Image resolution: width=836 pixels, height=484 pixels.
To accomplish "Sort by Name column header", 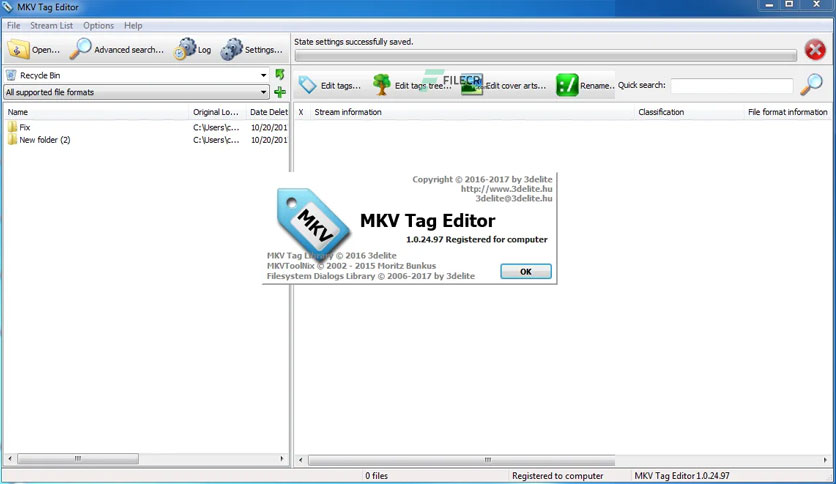I will 96,112.
